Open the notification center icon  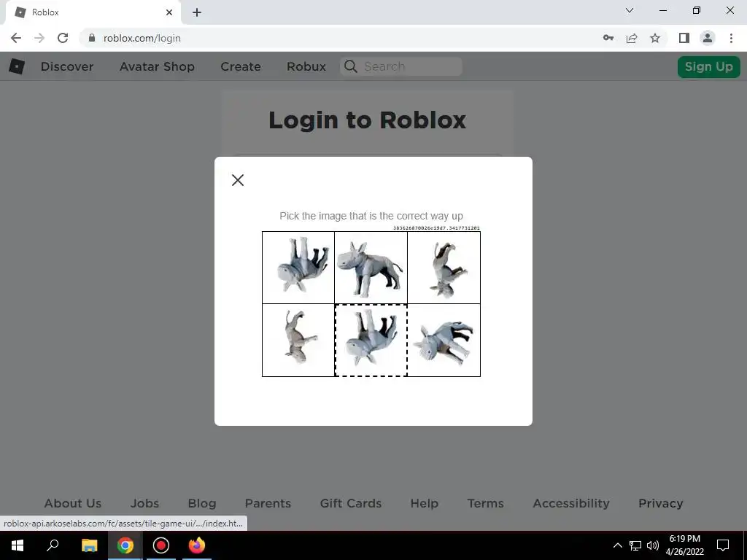(x=723, y=545)
